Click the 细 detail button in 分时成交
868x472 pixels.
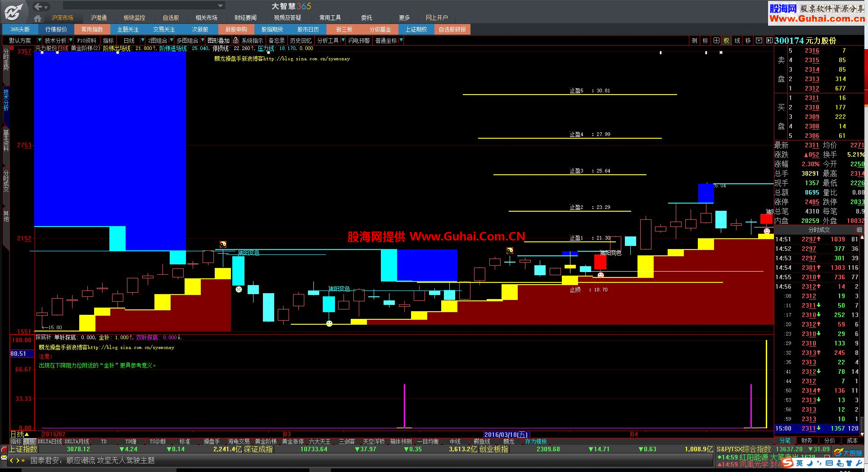(859, 230)
